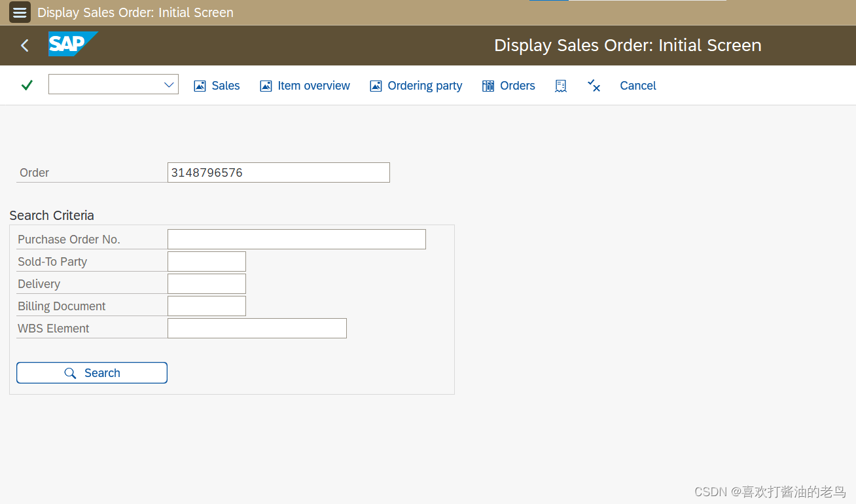This screenshot has width=856, height=504.
Task: Click the receipt document icon
Action: tap(561, 86)
